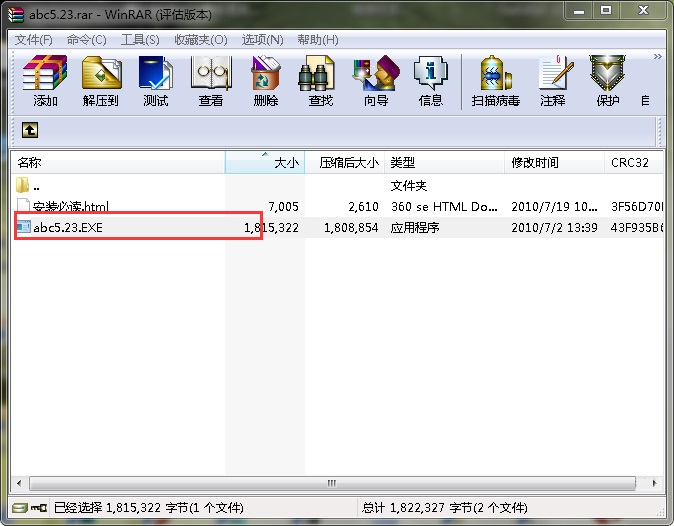This screenshot has height=526, width=674.
Task: Open the 工具(S) menu
Action: tap(140, 40)
